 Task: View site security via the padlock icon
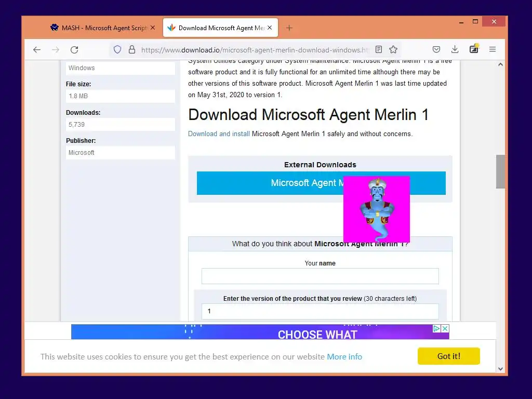point(132,49)
